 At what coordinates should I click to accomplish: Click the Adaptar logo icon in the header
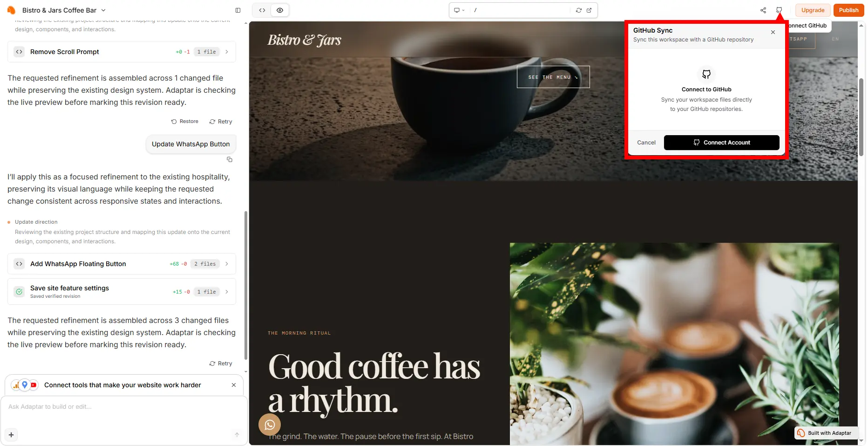click(11, 10)
